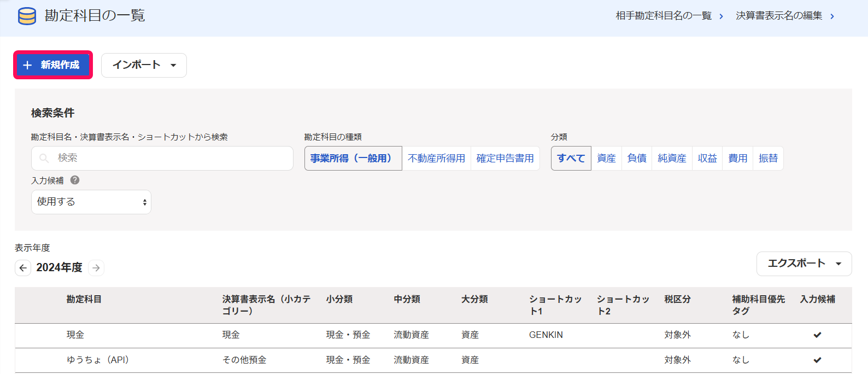Filter by 費用 classification
This screenshot has height=374, width=868.
(x=738, y=158)
